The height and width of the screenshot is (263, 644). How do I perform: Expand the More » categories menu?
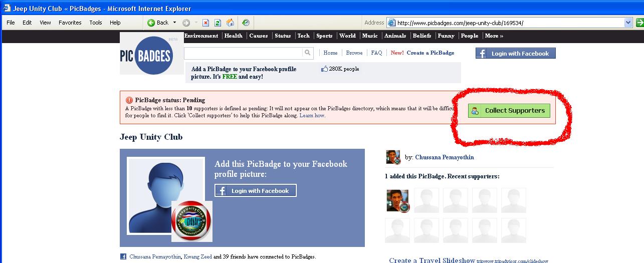(x=494, y=36)
